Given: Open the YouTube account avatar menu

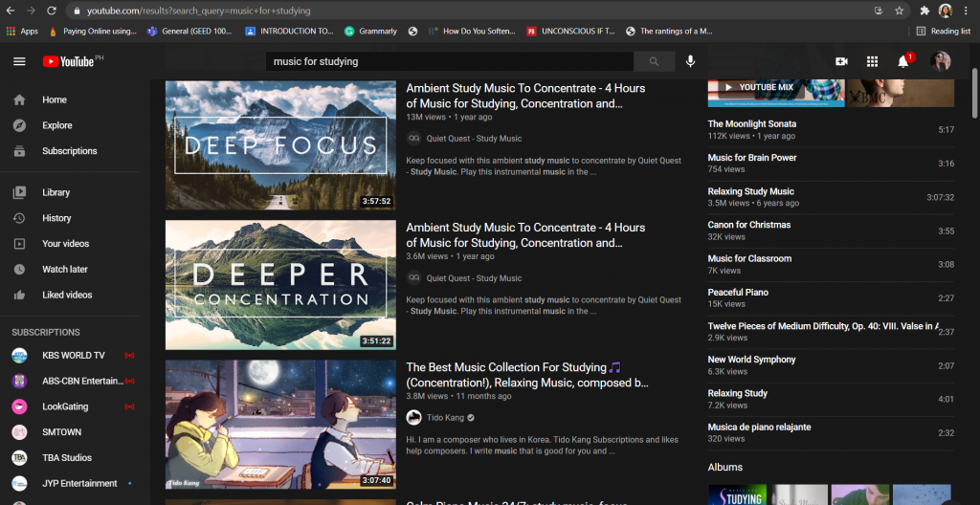Looking at the screenshot, I should click(x=940, y=61).
